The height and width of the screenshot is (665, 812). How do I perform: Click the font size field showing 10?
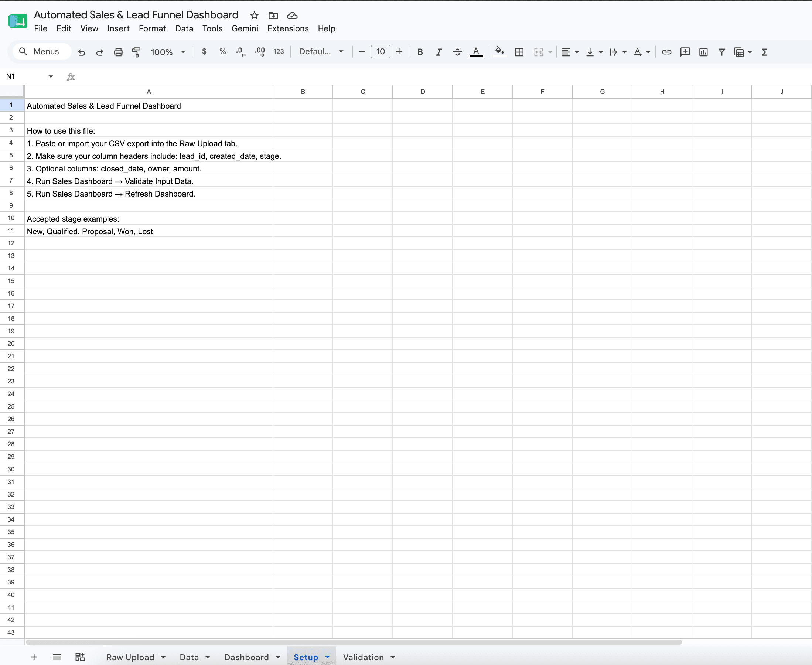coord(381,51)
